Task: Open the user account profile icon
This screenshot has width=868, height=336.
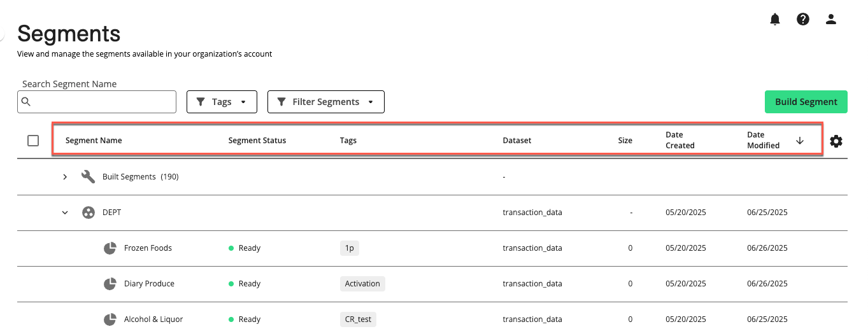Action: click(831, 19)
